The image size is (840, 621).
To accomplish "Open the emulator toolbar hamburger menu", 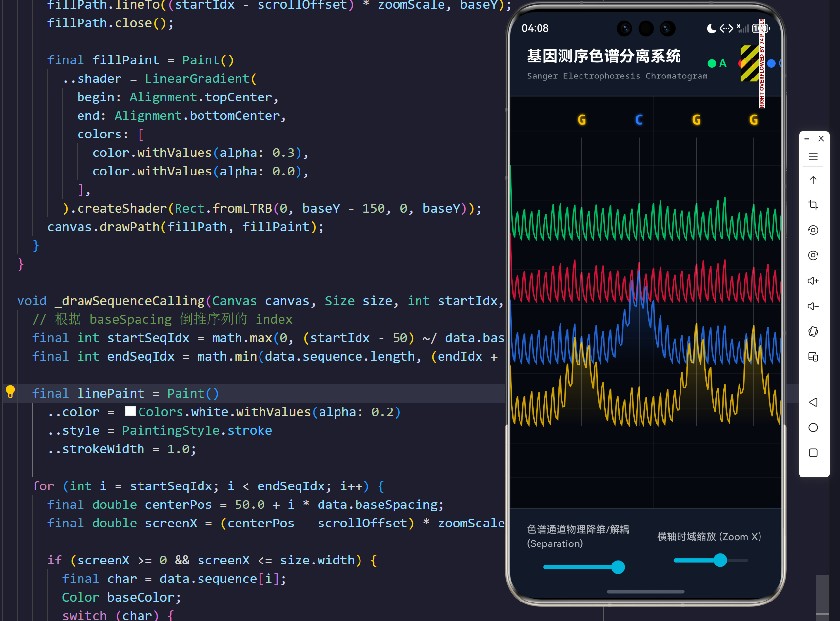I will tap(813, 156).
